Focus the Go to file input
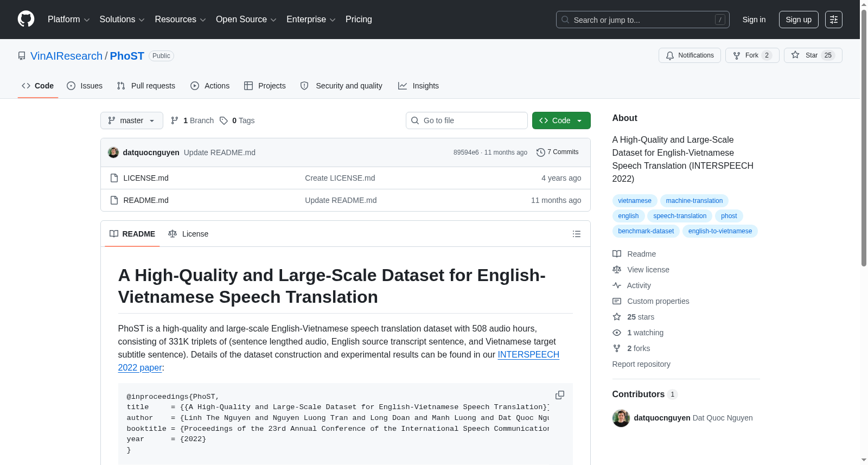 (x=467, y=120)
